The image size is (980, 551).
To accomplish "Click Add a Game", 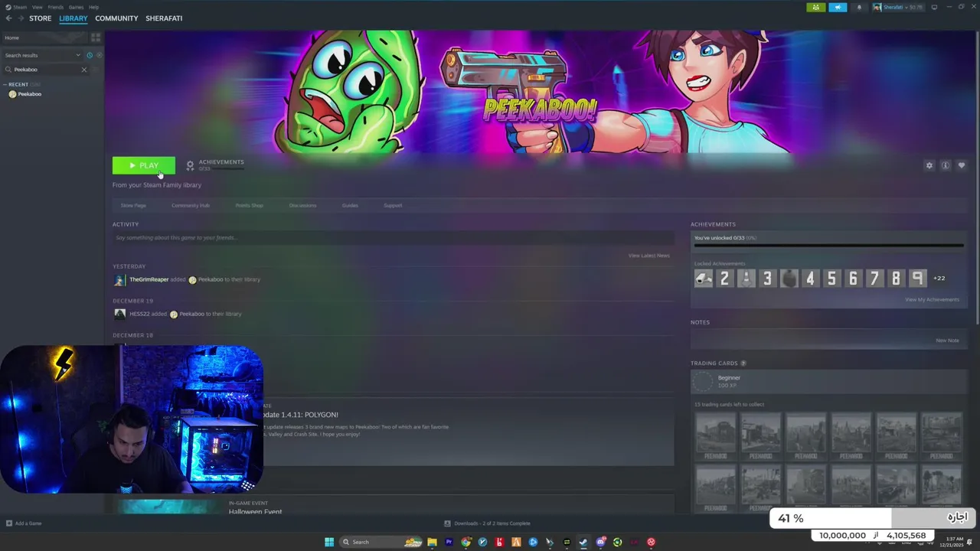I will click(24, 523).
